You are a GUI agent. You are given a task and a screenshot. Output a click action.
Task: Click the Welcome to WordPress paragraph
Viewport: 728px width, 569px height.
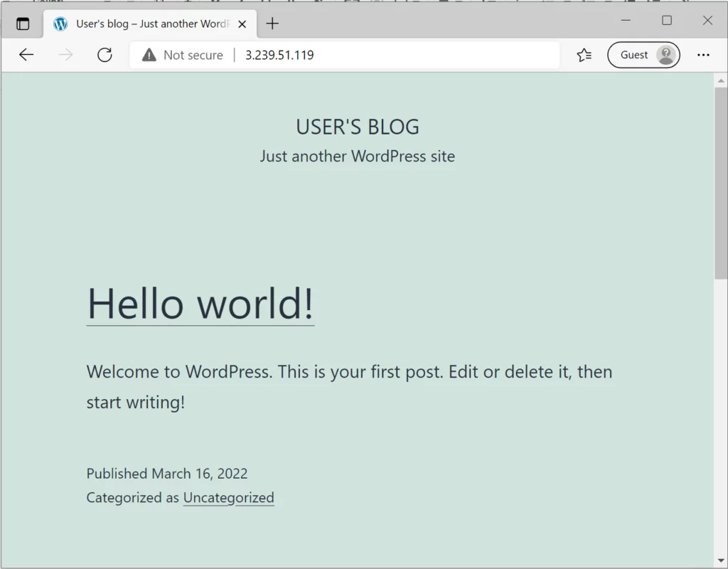[349, 386]
